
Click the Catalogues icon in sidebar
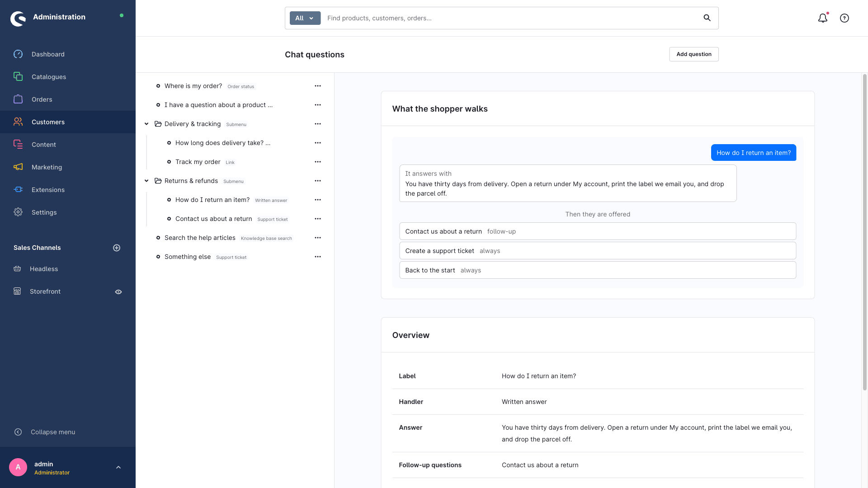[x=18, y=77]
